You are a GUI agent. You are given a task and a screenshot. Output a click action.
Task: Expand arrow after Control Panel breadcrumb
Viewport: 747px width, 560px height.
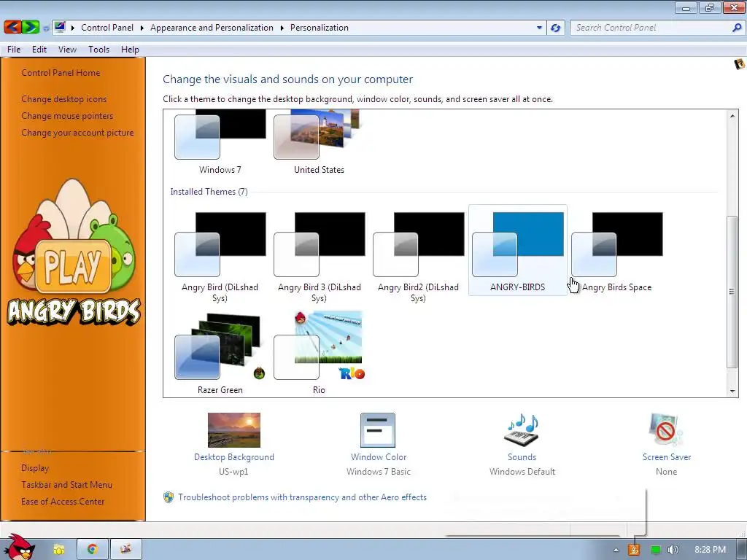point(142,28)
